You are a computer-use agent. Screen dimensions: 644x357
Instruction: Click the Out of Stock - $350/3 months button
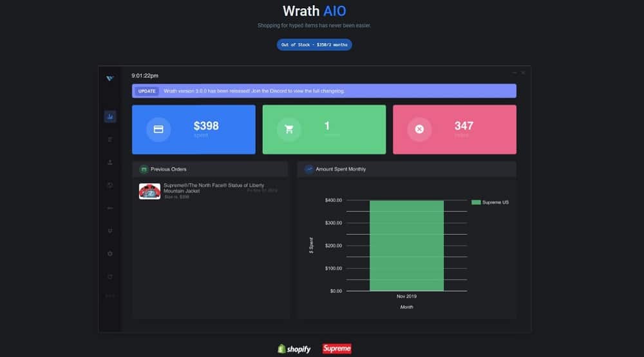pyautogui.click(x=314, y=45)
